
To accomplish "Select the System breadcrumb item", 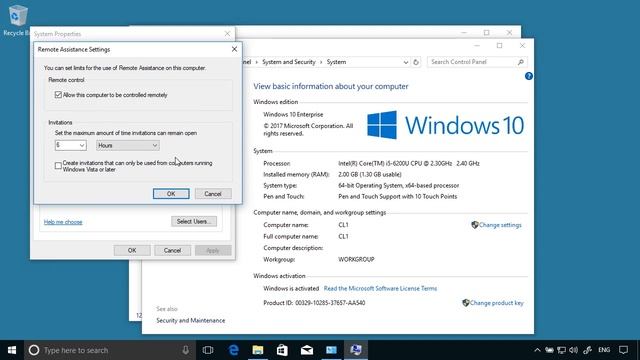I will click(336, 62).
